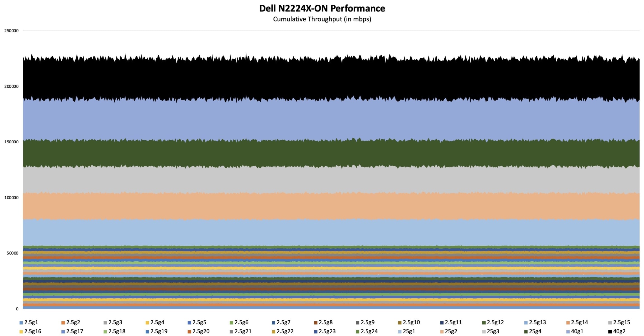Click the black 40g2 area in the chart
The height and width of the screenshot is (336, 644).
322,78
